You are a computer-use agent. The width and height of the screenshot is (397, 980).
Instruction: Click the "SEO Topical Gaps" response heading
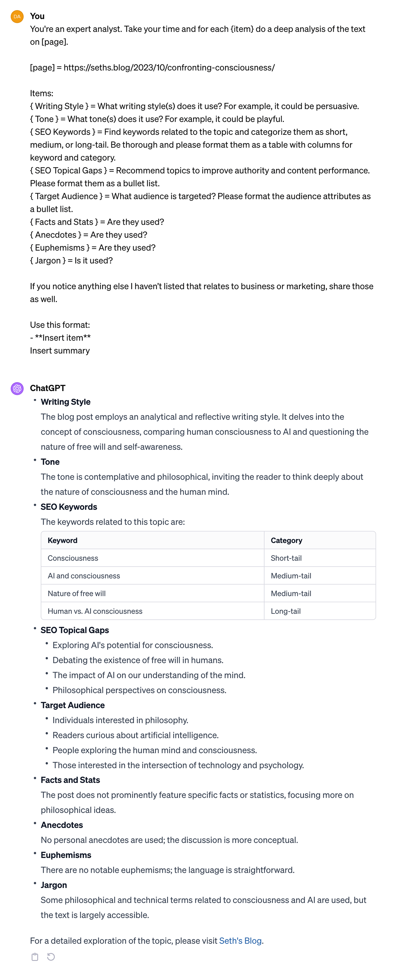[x=75, y=630]
